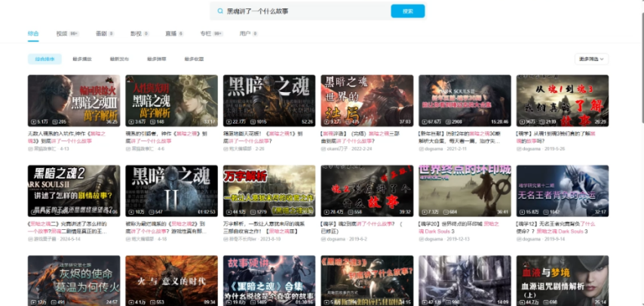Open the 视频 results tab

pyautogui.click(x=67, y=33)
